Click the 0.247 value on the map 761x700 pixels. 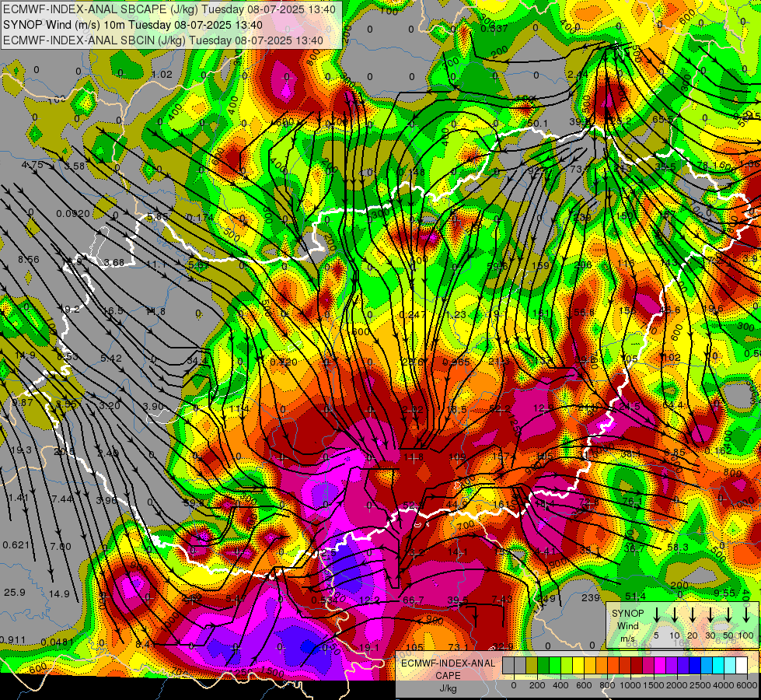click(x=412, y=315)
